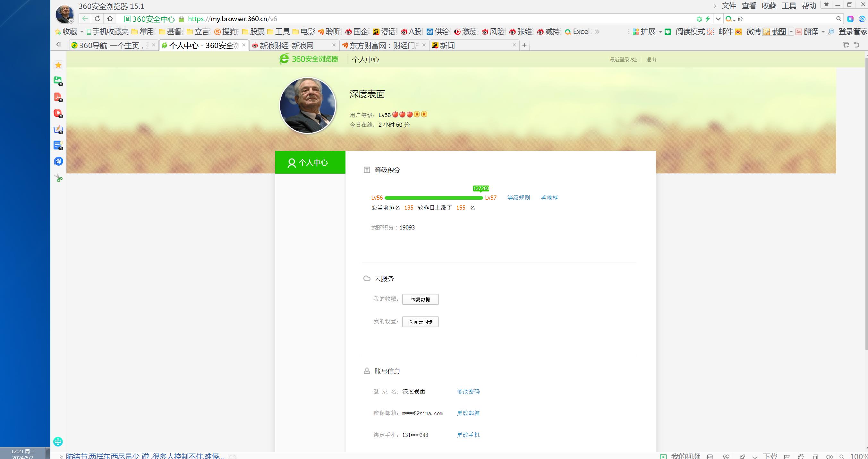Click the 恢复数据 button
The width and height of the screenshot is (868, 459).
tap(420, 299)
